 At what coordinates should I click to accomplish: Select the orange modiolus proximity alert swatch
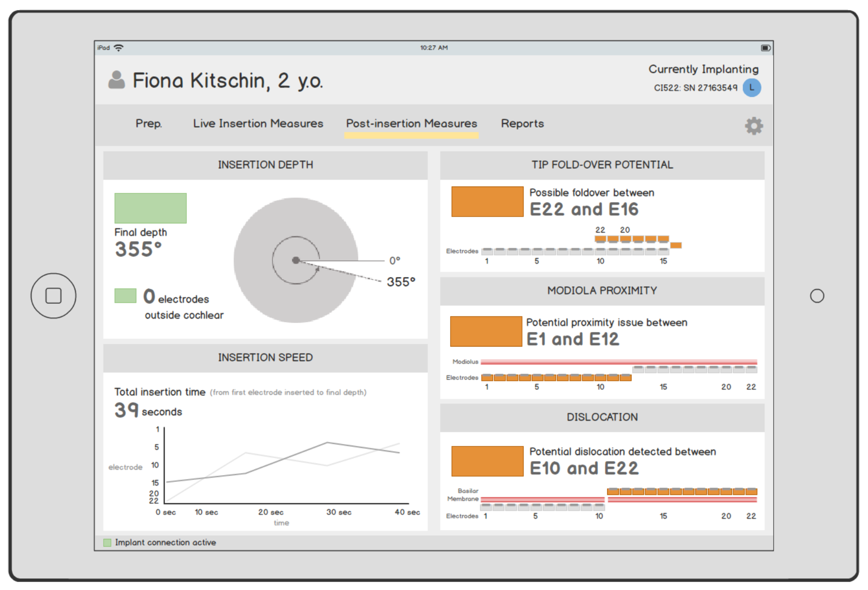[x=486, y=332]
